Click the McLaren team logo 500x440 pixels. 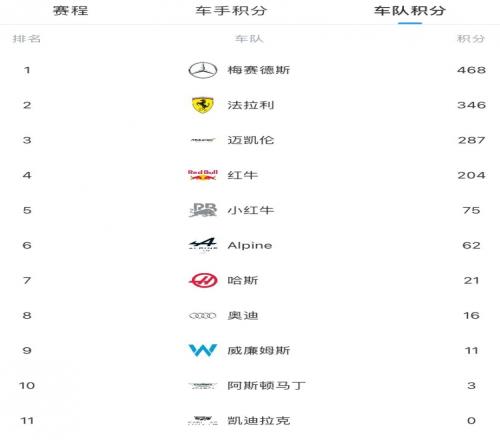(x=203, y=140)
